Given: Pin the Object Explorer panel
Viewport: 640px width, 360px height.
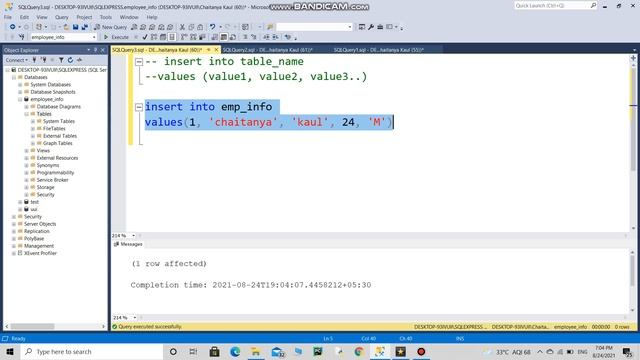Looking at the screenshot, I should pos(96,50).
